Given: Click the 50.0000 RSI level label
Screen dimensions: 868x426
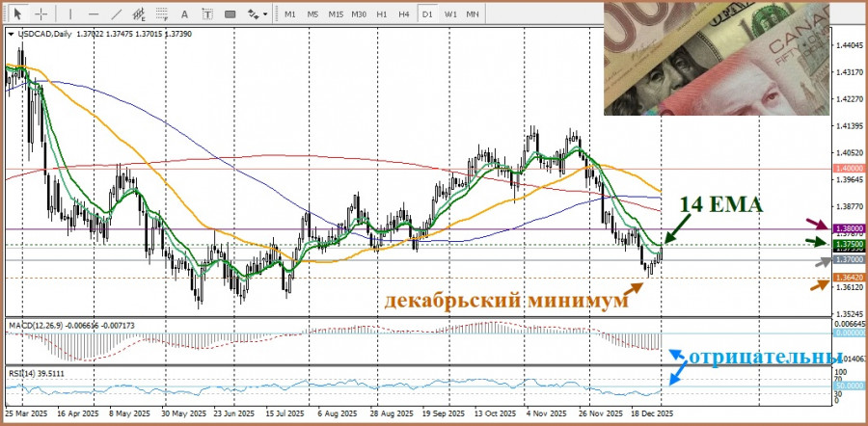Looking at the screenshot, I should pos(849,386).
